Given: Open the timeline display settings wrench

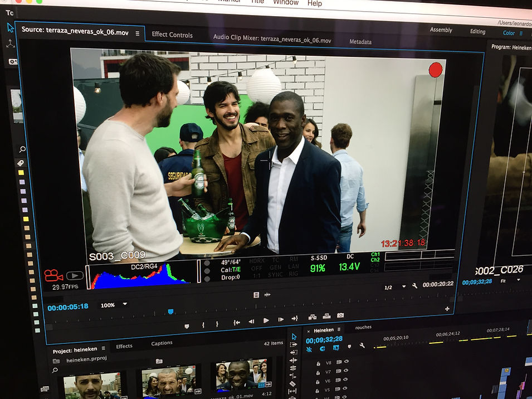Looking at the screenshot, I should pyautogui.click(x=362, y=346).
